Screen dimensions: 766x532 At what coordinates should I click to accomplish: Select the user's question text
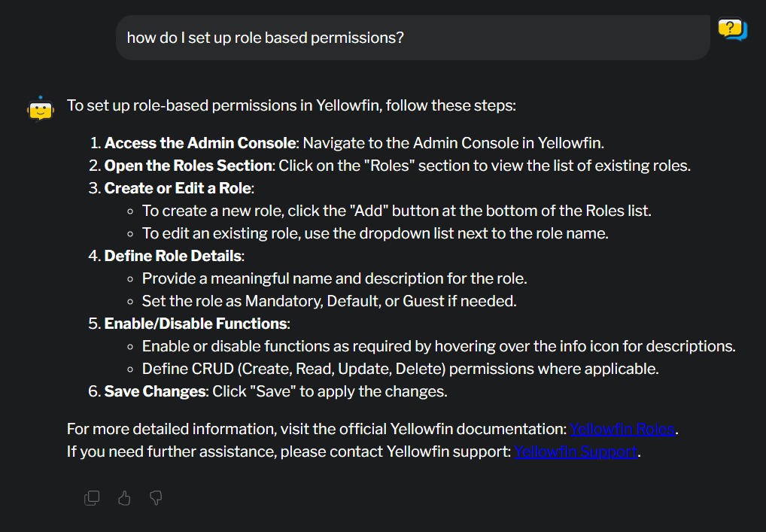tap(265, 38)
